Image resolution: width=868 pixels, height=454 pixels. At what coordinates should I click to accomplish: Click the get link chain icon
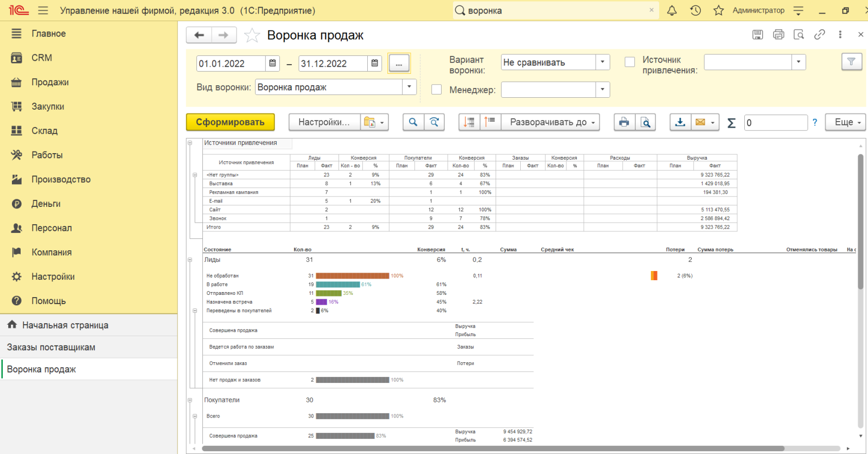pos(820,35)
